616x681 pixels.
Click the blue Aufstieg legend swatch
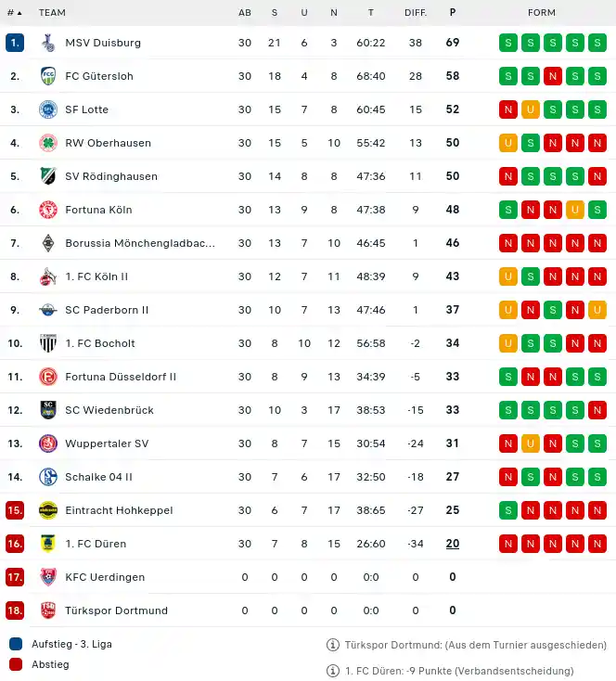click(16, 644)
